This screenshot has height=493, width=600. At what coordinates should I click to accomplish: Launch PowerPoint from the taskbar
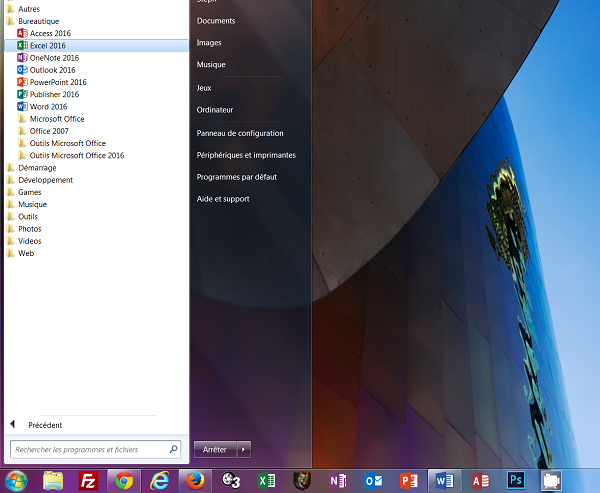coord(409,481)
